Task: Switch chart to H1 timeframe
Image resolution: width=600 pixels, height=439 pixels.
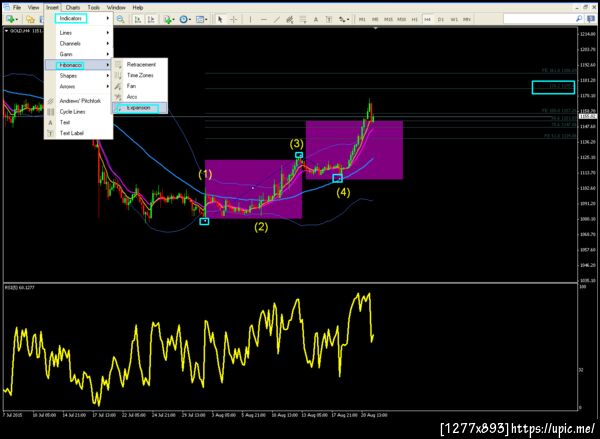Action: click(414, 19)
